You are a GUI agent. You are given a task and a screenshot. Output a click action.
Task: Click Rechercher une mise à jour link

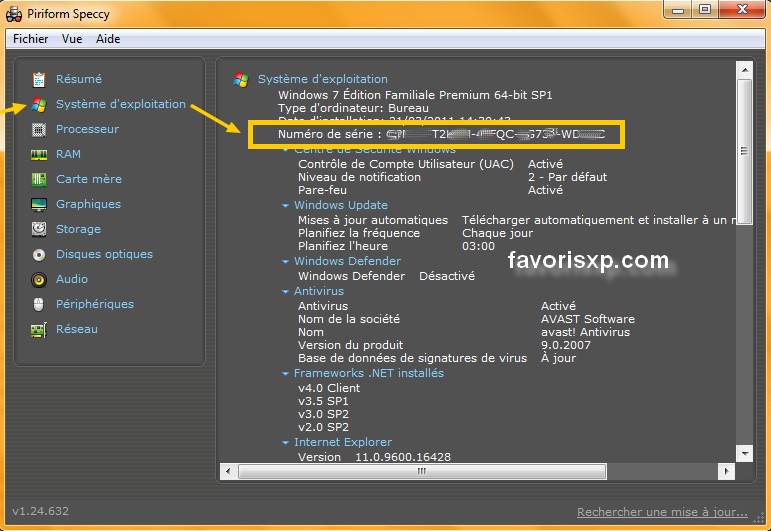tap(662, 512)
